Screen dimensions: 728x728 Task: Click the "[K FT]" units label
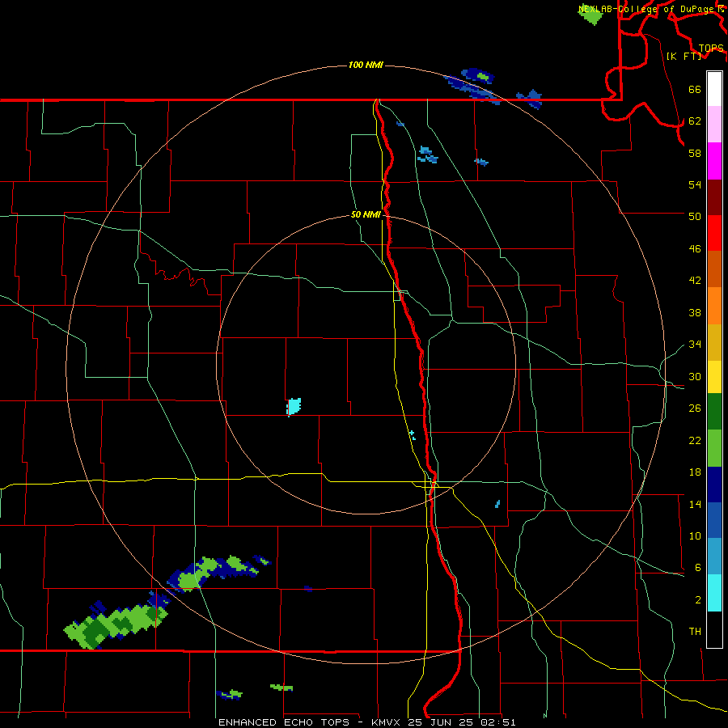tap(684, 56)
